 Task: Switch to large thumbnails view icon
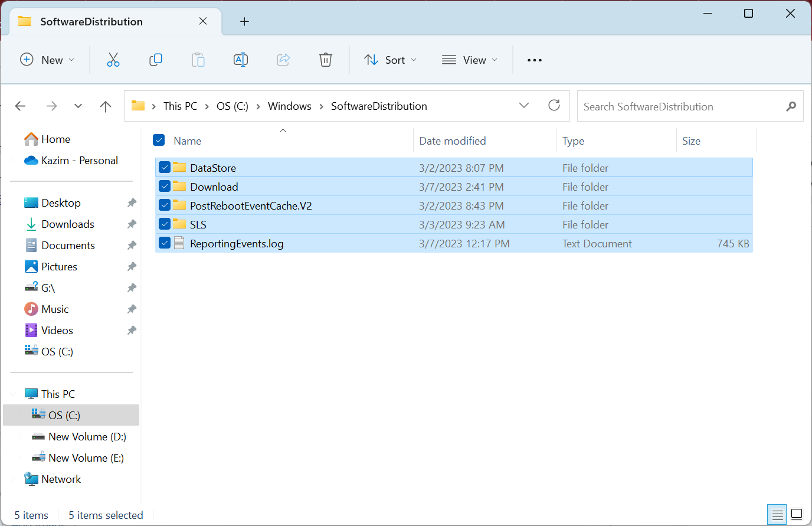click(797, 514)
